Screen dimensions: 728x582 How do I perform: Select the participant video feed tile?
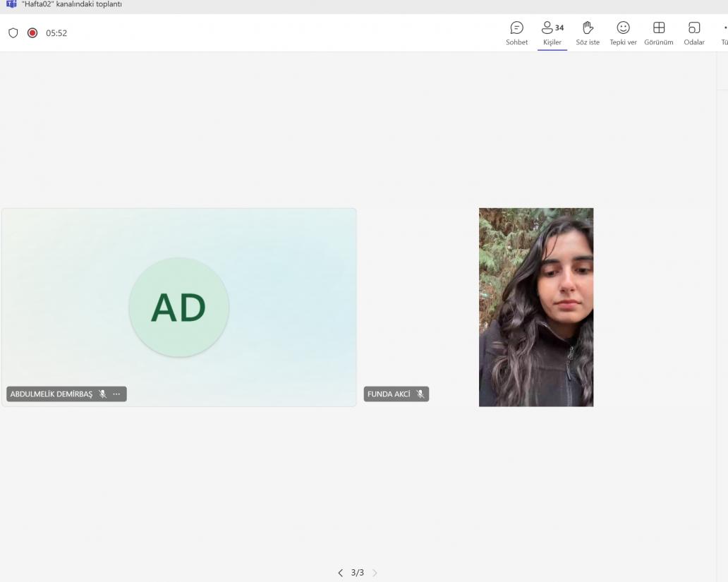coord(536,307)
